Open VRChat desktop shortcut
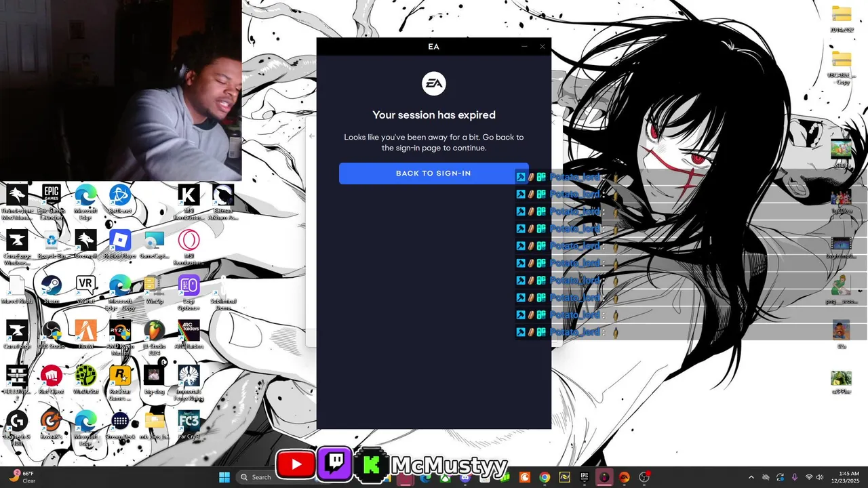This screenshot has height=488, width=868. [x=85, y=289]
